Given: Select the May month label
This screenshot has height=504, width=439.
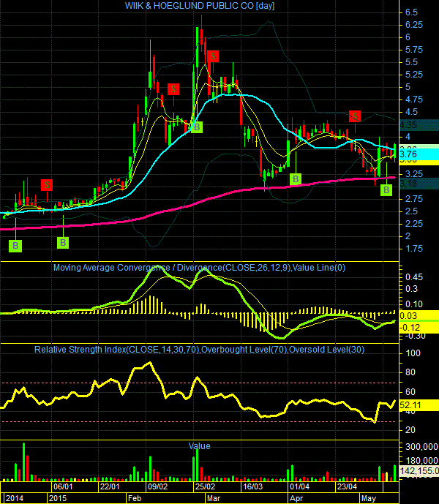Looking at the screenshot, I should point(369,499).
